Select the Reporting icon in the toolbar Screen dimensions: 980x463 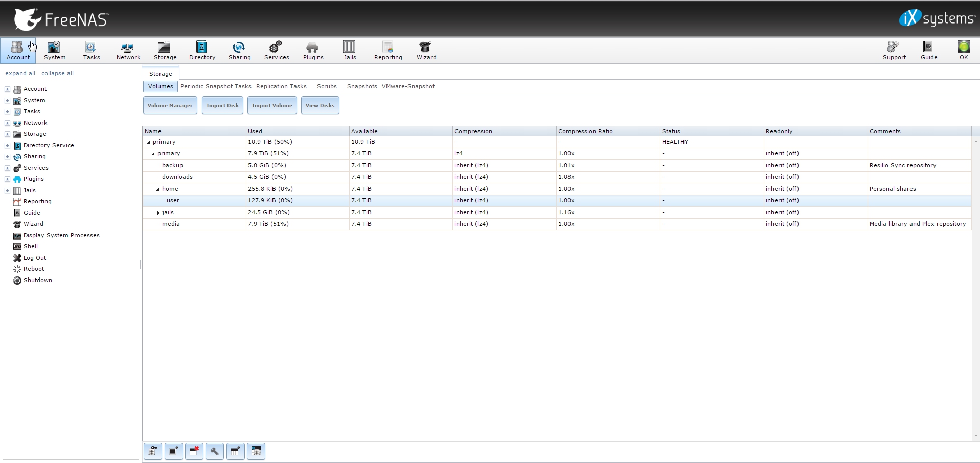coord(388,50)
